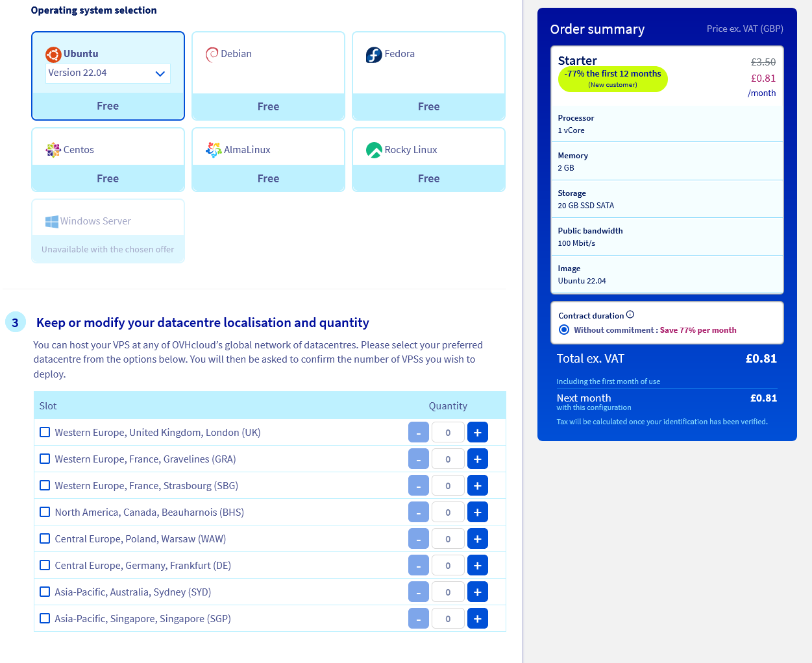The height and width of the screenshot is (663, 812).
Task: Increase quantity for London (UK) datacentre
Action: click(477, 433)
